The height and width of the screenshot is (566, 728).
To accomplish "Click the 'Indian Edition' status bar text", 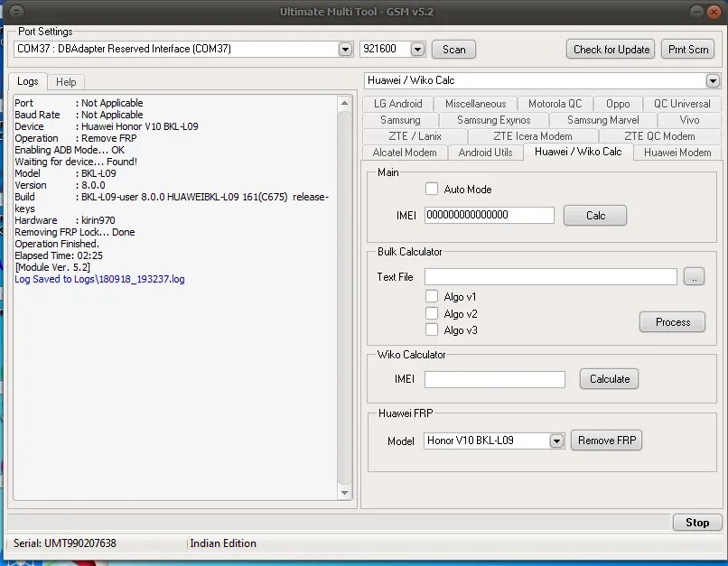I will (x=223, y=543).
